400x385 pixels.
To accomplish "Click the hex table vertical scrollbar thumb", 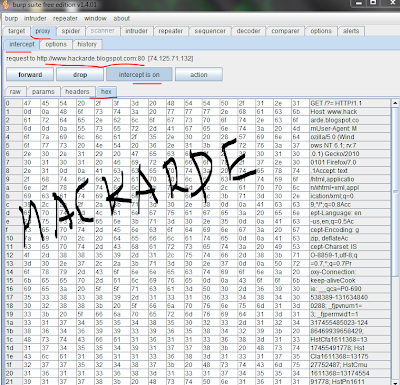I will [395, 192].
